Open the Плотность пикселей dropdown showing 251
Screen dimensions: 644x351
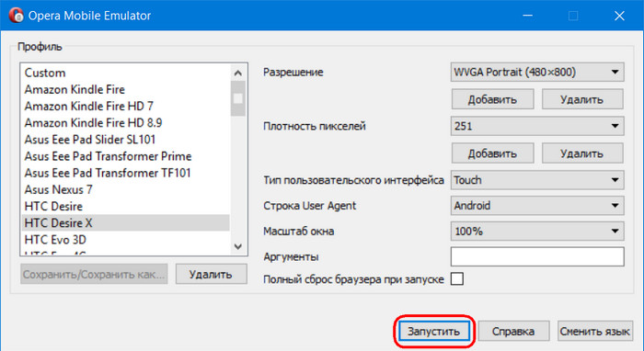(x=537, y=126)
